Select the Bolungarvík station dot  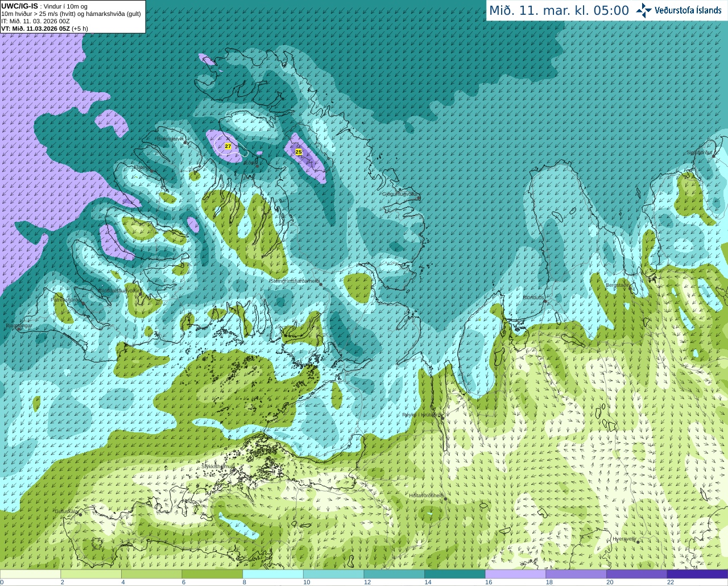point(185,143)
